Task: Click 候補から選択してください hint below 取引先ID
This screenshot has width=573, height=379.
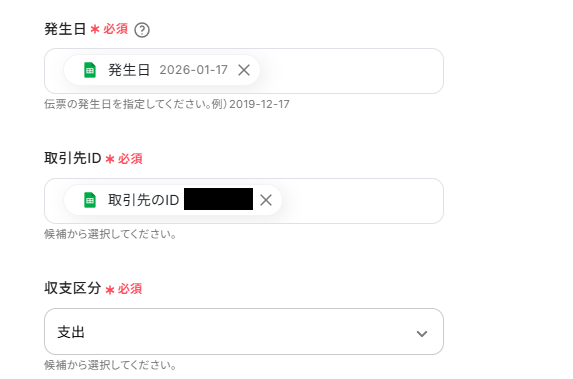Action: click(x=110, y=234)
